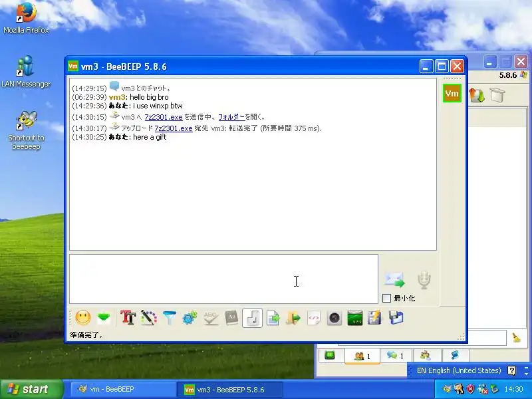Click the LAN Messenger desktop shortcut
532x399 pixels.
tap(26, 71)
